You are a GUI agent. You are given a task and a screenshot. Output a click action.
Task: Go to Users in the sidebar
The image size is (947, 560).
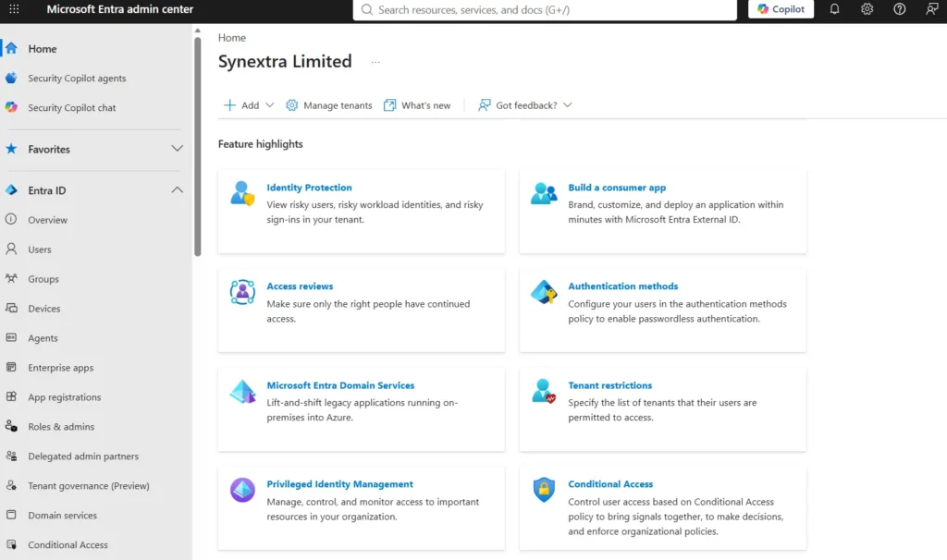point(40,250)
